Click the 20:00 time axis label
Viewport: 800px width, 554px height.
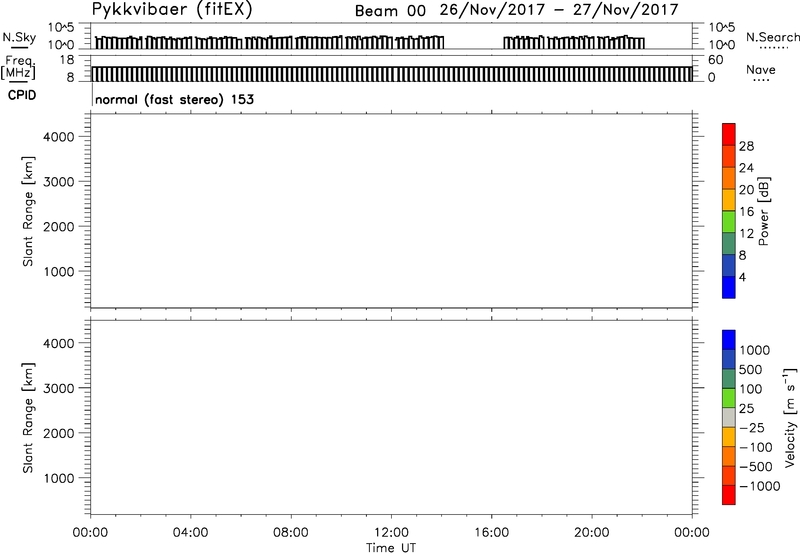tap(591, 533)
